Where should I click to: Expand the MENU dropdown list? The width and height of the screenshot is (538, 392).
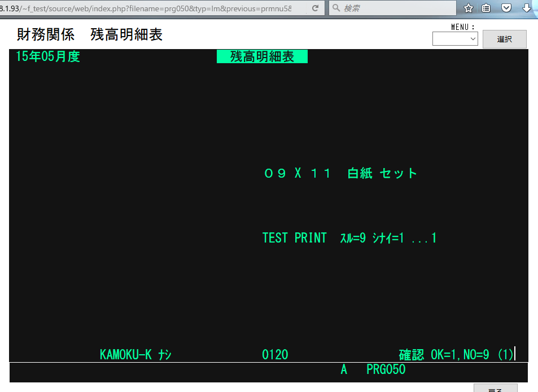[x=455, y=39]
